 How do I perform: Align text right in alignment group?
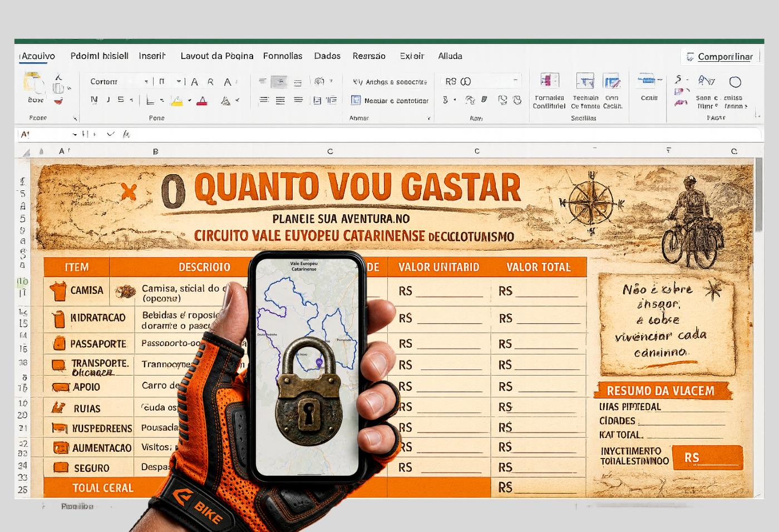coord(298,100)
